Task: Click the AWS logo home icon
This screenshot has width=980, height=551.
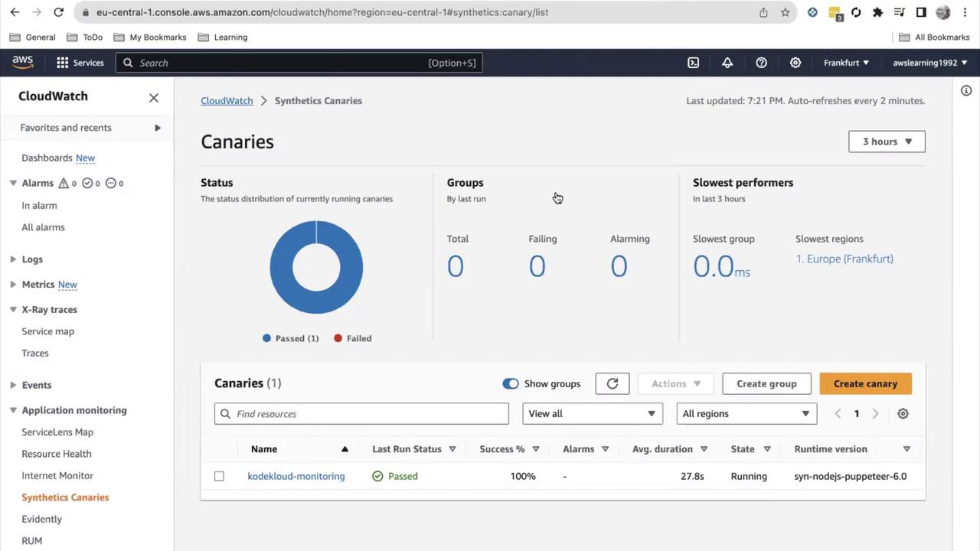Action: tap(23, 63)
